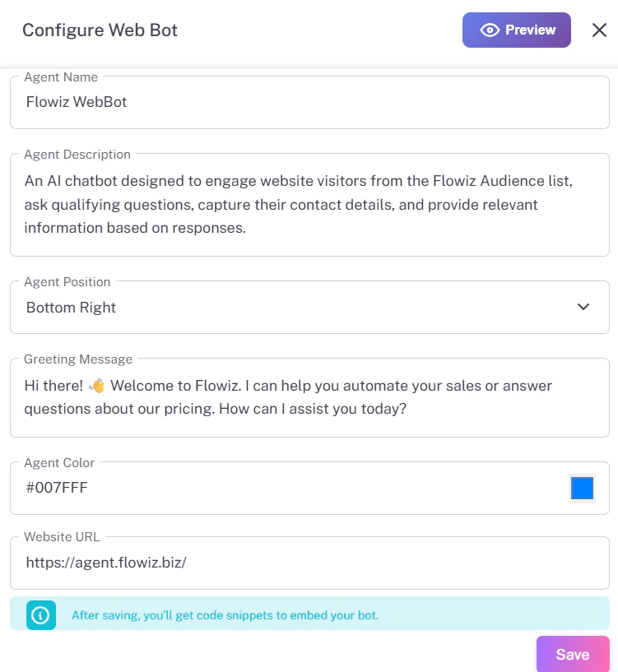
Task: Click the Website URL field
Action: click(x=309, y=563)
